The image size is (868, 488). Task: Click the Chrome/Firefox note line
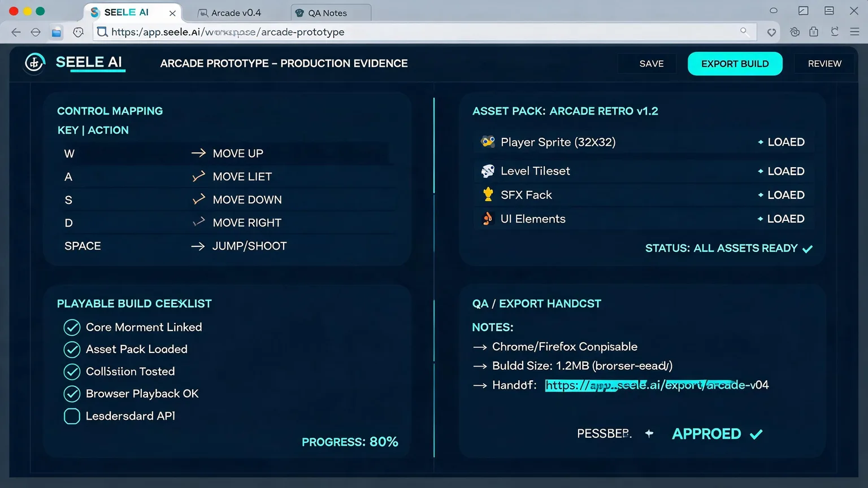point(565,347)
